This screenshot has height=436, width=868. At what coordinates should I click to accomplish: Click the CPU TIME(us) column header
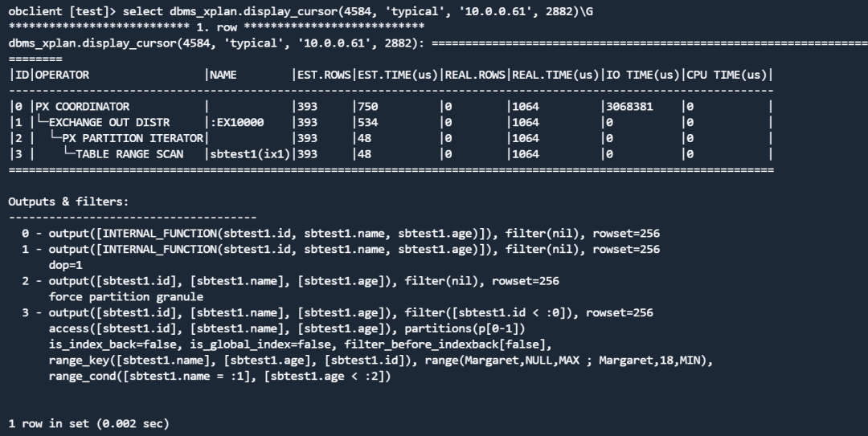coord(727,75)
